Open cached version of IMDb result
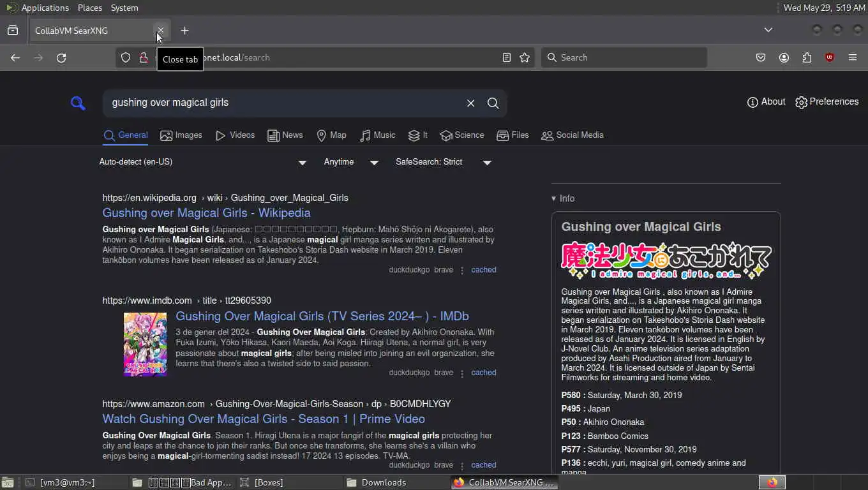 [x=484, y=373]
